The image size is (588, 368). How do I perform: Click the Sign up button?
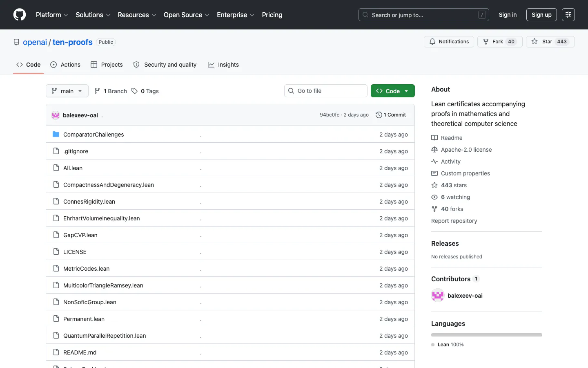pos(541,15)
